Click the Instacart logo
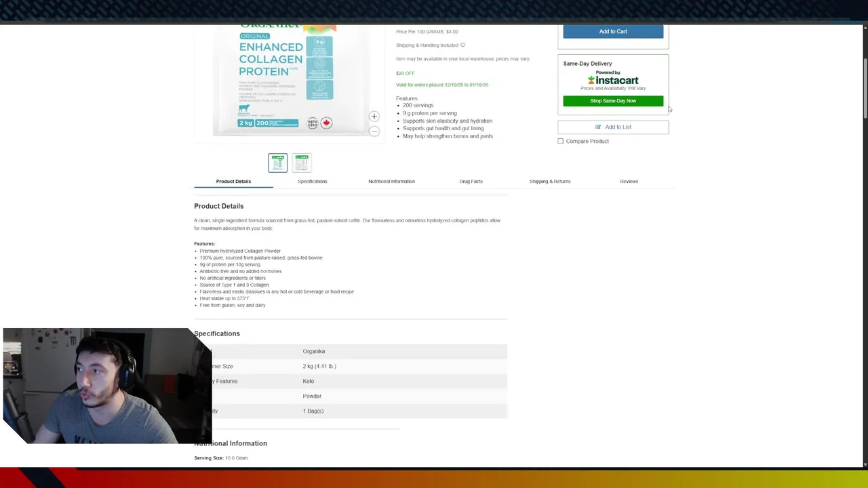Screen dimensions: 868x488 click(613, 80)
